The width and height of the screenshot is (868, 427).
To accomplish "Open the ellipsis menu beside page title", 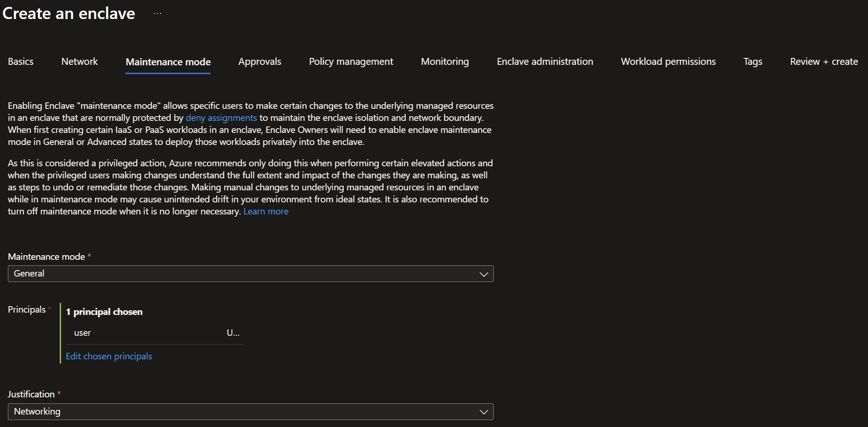I will [157, 13].
